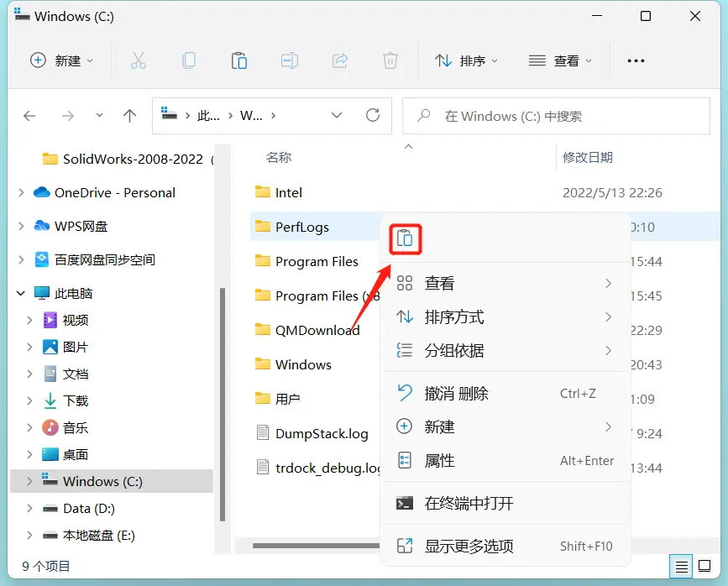The image size is (728, 586).
Task: Click the file list horizontal scrollbar
Action: 317,546
